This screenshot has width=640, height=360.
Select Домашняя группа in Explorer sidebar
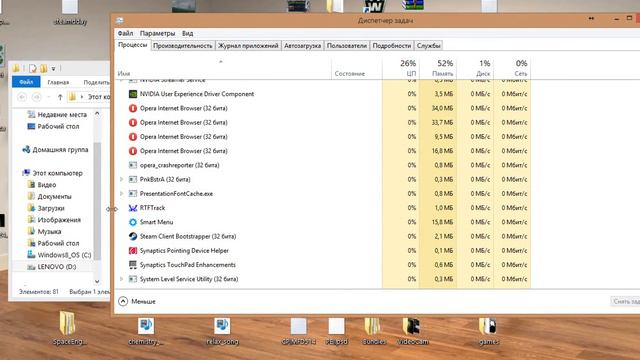tap(55, 150)
